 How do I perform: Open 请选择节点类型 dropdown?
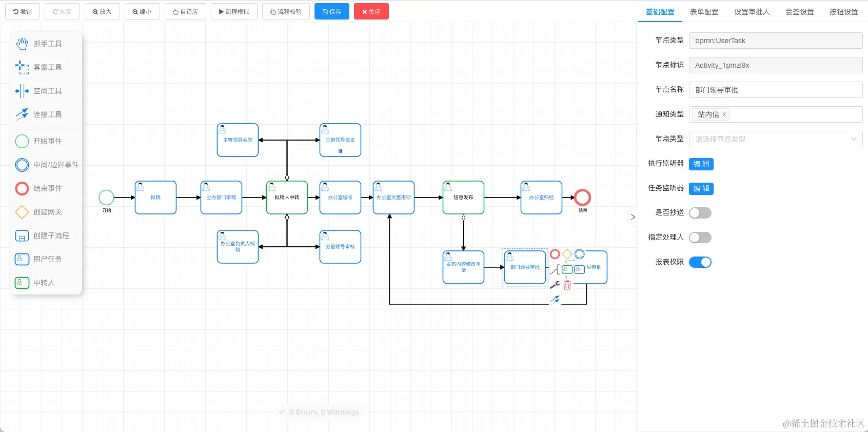[x=776, y=139]
